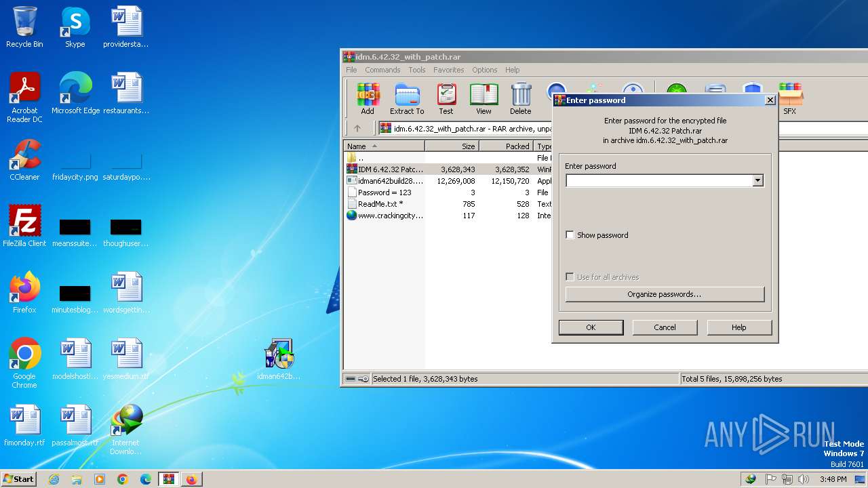Open the Commands menu

click(382, 70)
